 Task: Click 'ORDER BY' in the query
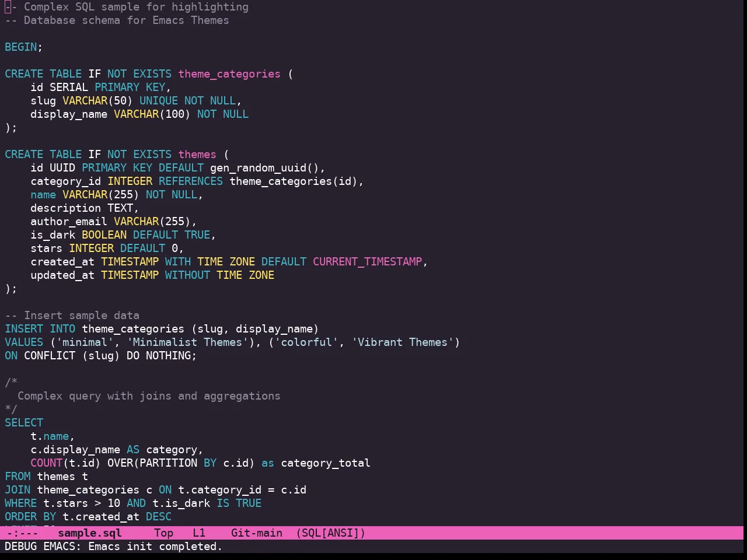30,517
